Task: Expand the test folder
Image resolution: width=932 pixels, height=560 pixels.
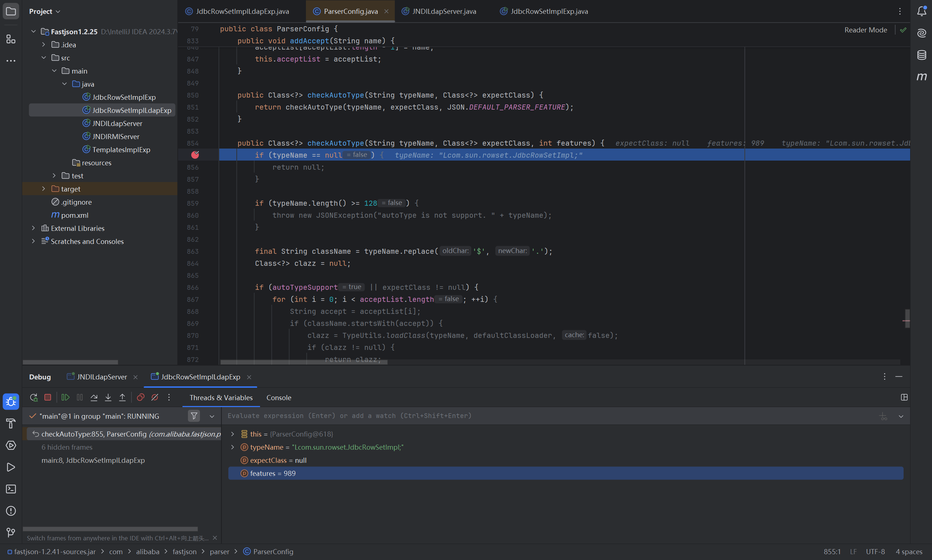Action: [54, 176]
